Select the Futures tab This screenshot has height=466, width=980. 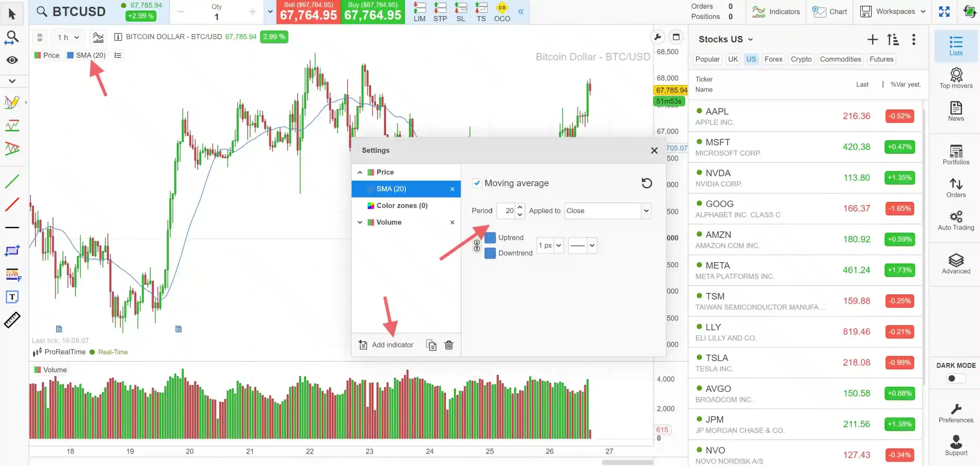881,59
